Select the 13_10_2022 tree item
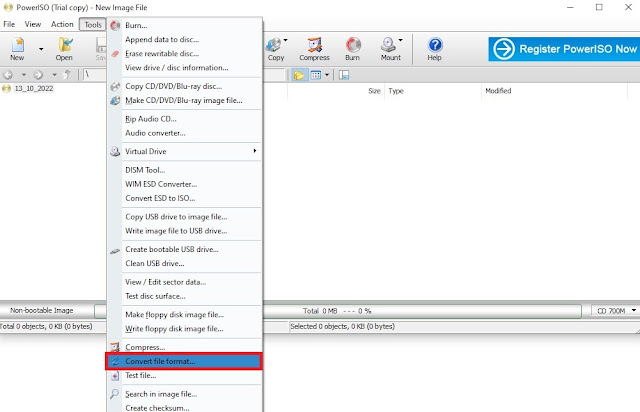The height and width of the screenshot is (412, 640). [x=34, y=89]
